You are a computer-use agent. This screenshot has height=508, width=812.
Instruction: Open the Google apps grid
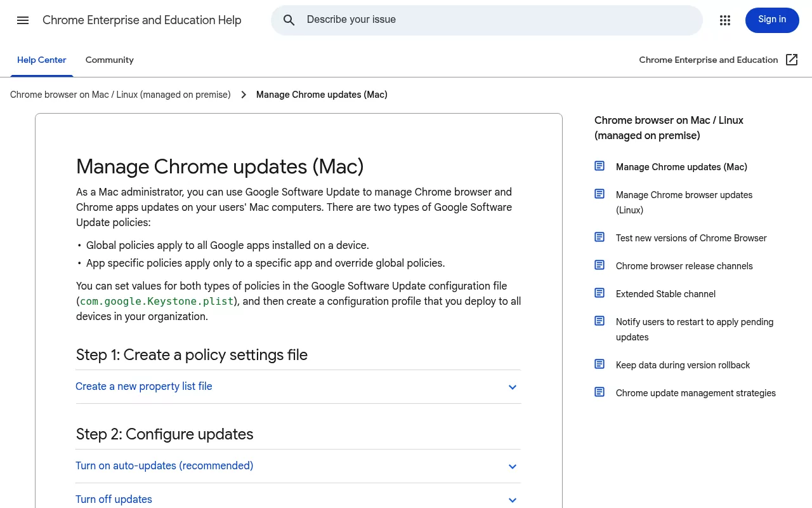[725, 20]
